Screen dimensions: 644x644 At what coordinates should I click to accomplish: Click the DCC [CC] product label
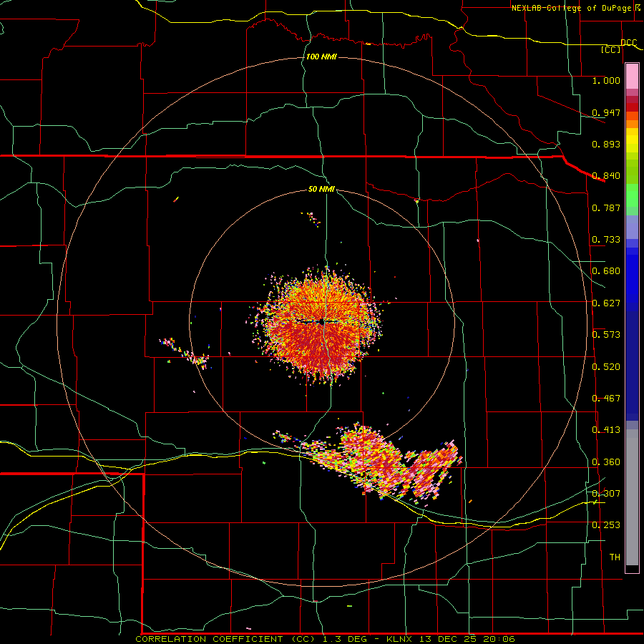tap(618, 46)
